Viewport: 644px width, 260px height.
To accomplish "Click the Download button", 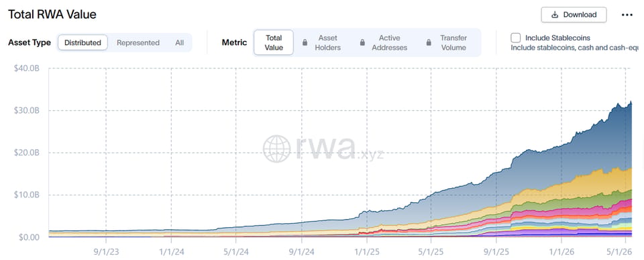I will click(574, 15).
